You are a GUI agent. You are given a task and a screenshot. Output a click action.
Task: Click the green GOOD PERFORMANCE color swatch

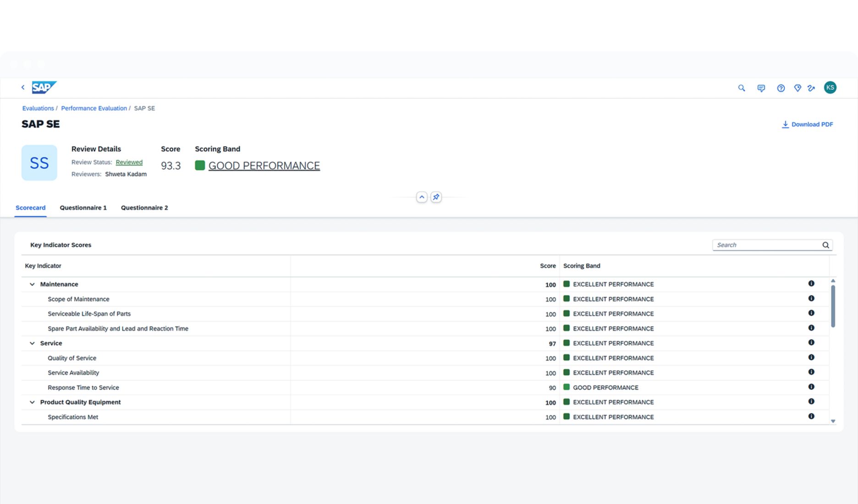pos(200,165)
